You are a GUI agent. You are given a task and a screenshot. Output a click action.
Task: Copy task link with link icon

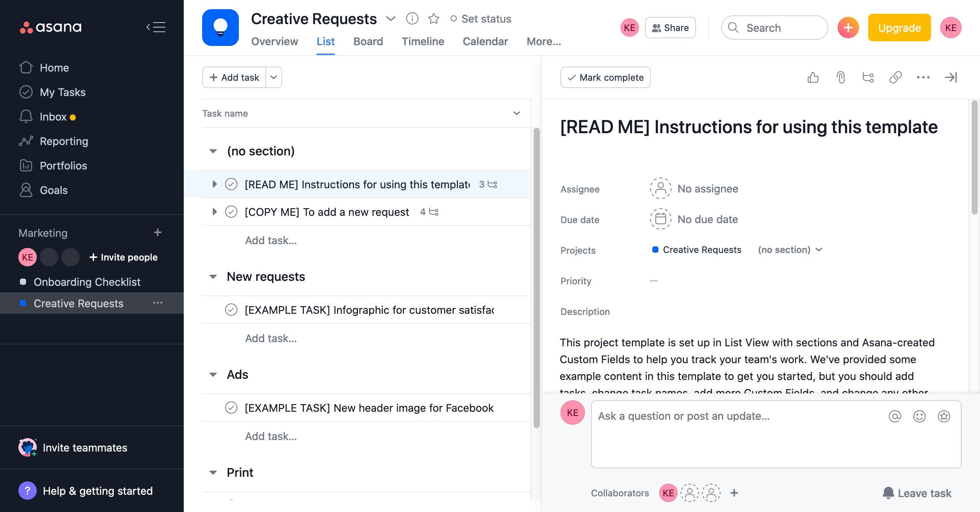895,77
